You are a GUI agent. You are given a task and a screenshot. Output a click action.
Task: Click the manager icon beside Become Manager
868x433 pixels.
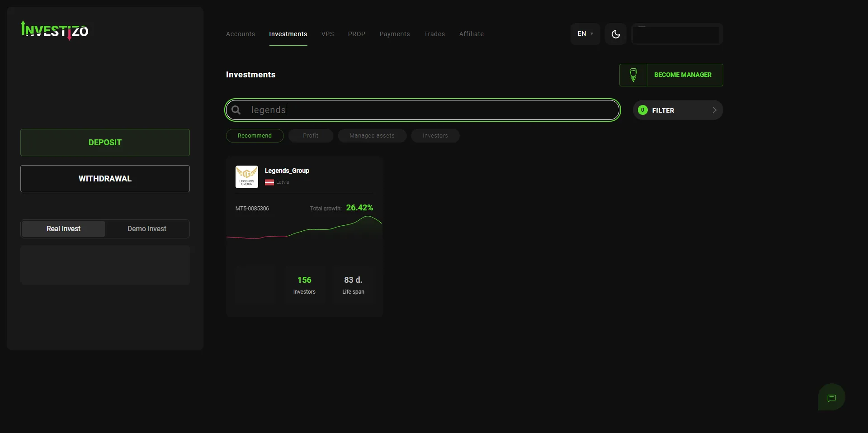[633, 75]
